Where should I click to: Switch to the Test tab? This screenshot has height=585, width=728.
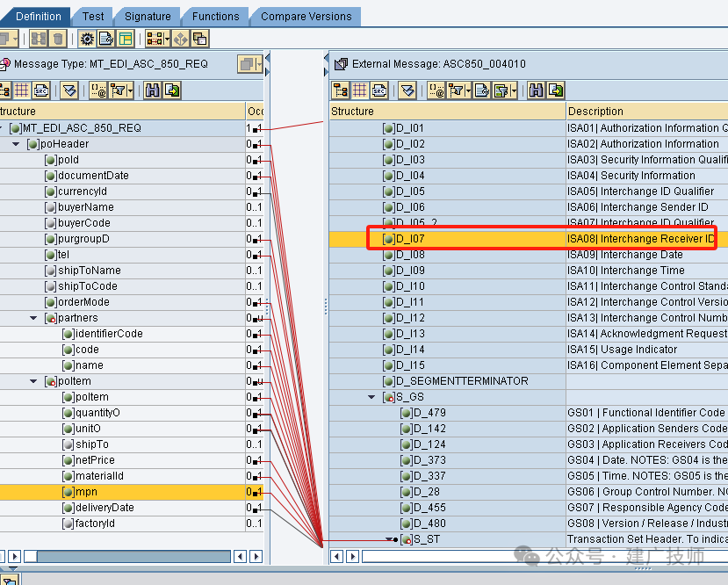(x=93, y=17)
